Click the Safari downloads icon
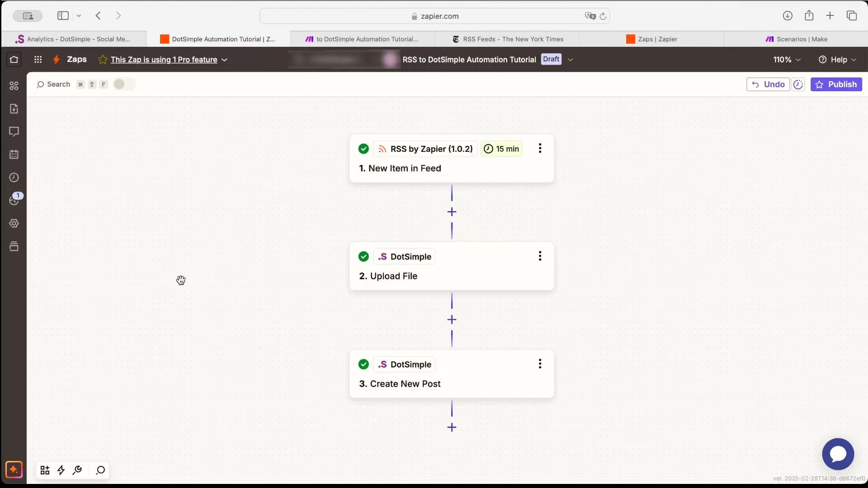Viewport: 868px width, 488px height. click(788, 16)
